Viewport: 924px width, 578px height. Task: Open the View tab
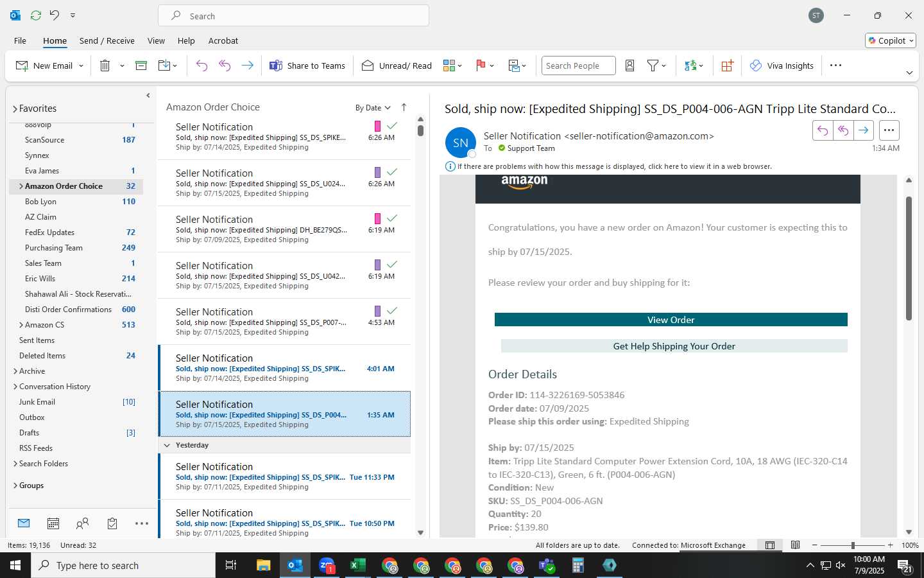pyautogui.click(x=156, y=40)
